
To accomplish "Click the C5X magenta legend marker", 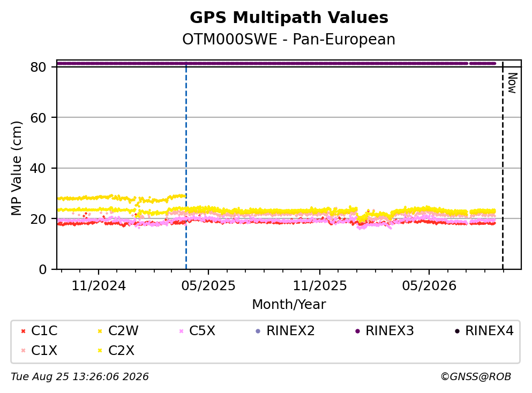I will [181, 331].
